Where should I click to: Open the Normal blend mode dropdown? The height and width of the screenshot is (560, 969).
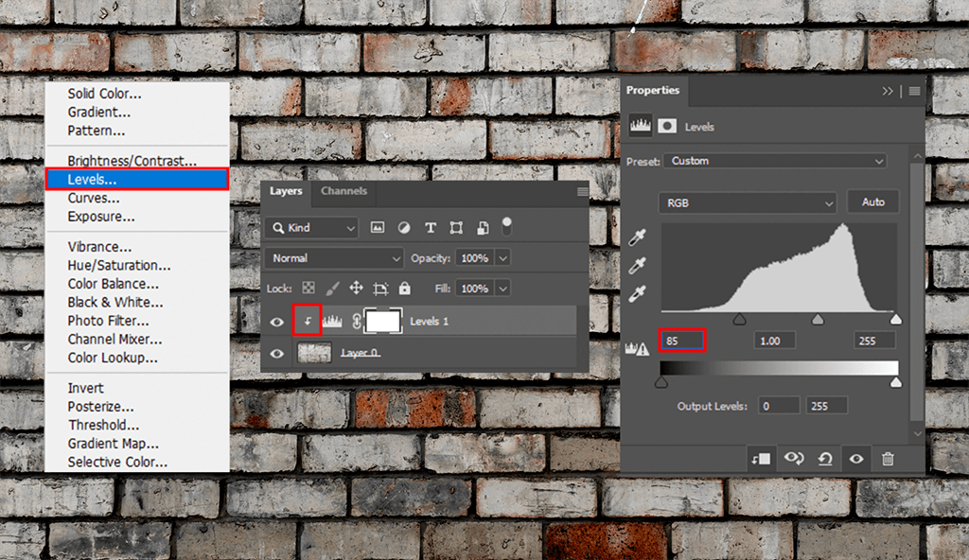[334, 257]
